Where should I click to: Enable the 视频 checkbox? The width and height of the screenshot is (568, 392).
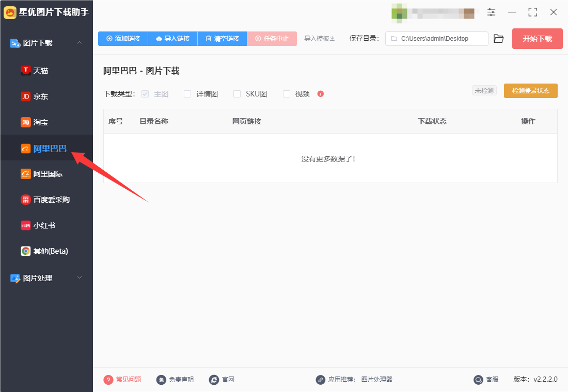[x=287, y=94]
